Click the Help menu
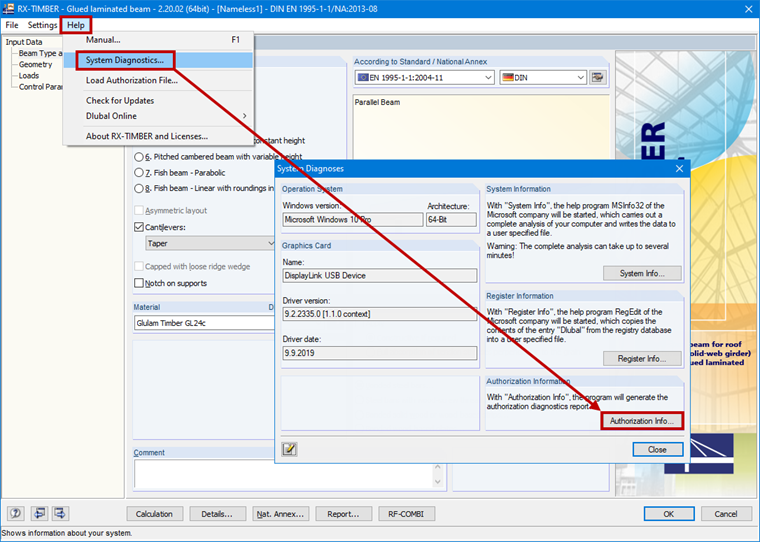760x542 pixels. 76,25
